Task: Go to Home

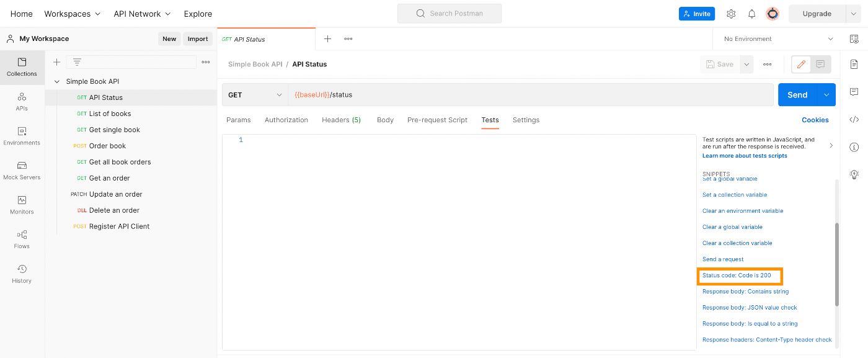Action: point(22,14)
